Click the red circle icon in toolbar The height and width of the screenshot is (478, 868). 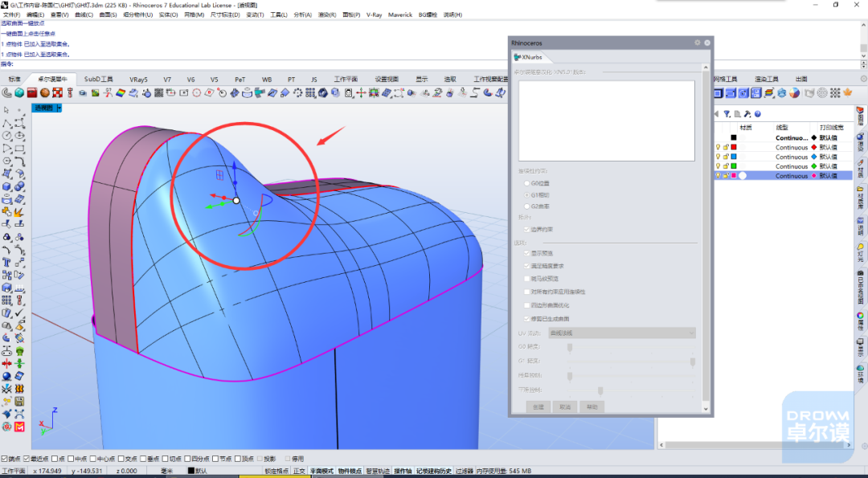[x=196, y=92]
